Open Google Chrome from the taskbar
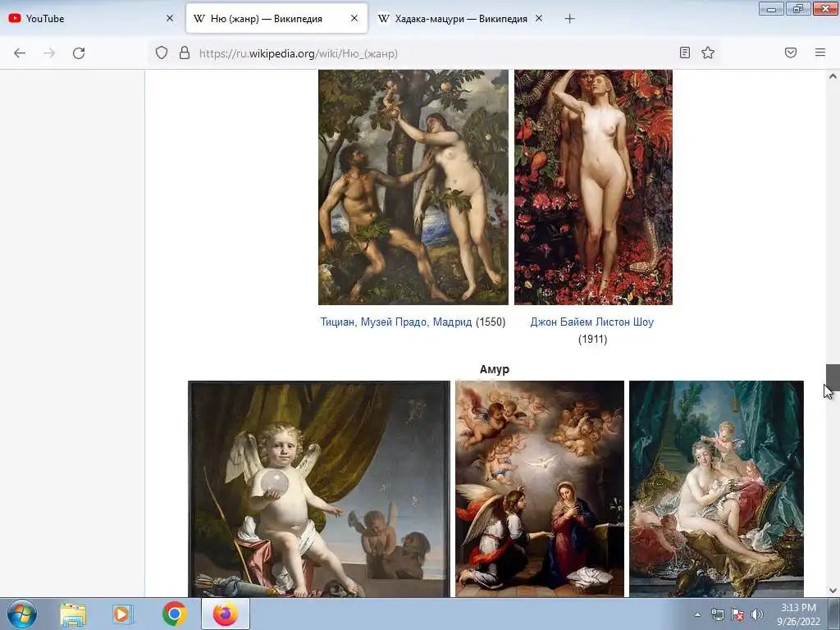 pos(174,614)
